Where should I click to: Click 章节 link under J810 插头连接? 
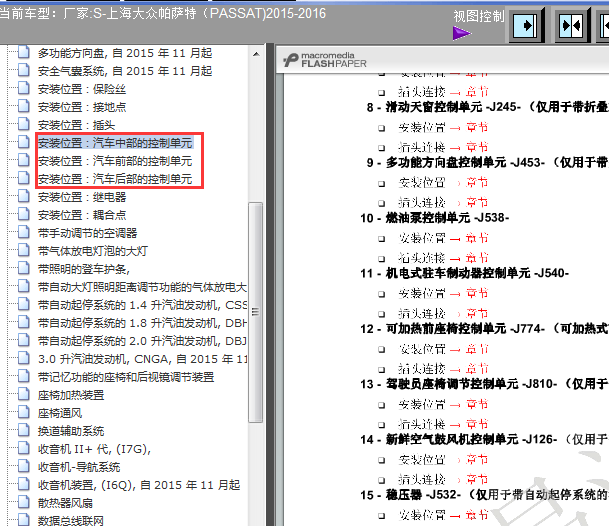477,424
